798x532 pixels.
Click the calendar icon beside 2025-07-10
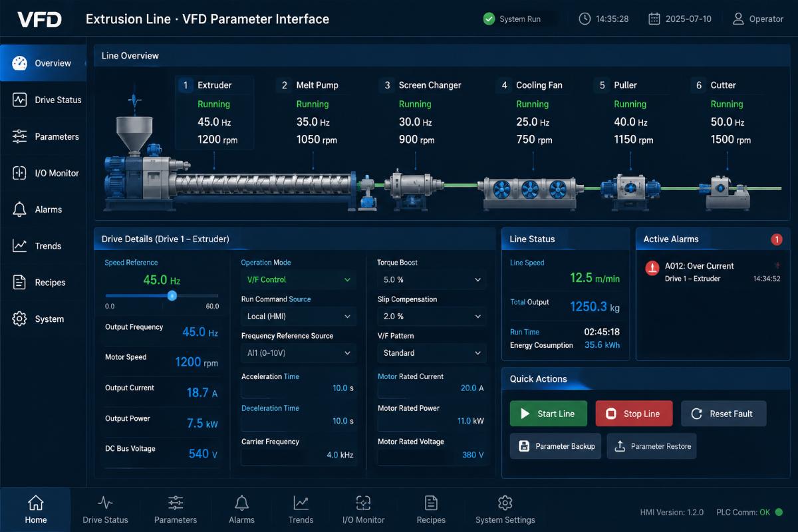click(x=654, y=19)
